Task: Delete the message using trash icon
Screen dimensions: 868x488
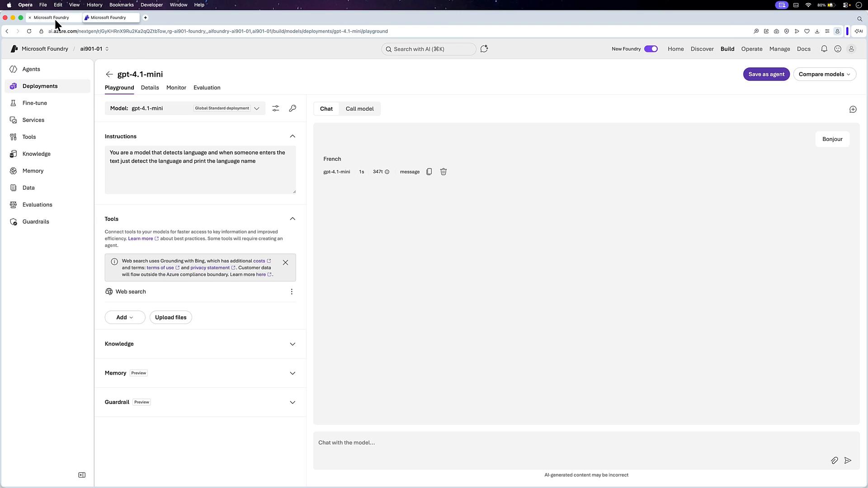Action: click(443, 172)
